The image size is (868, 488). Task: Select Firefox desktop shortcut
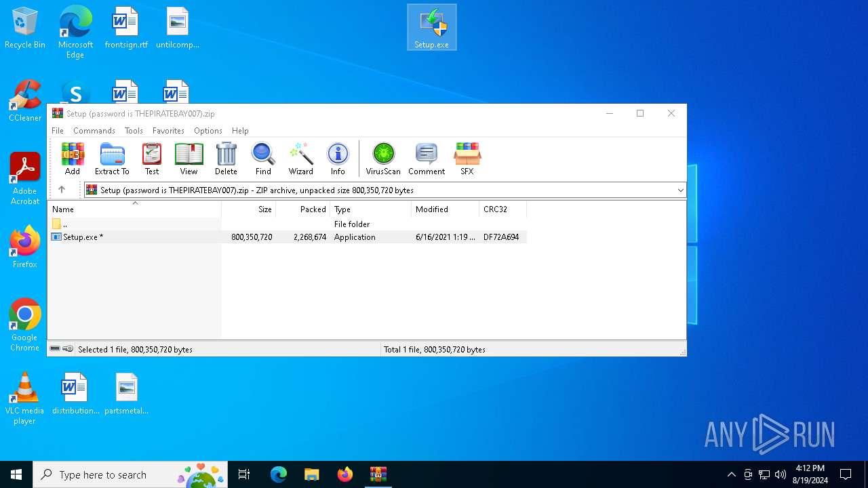coord(25,247)
